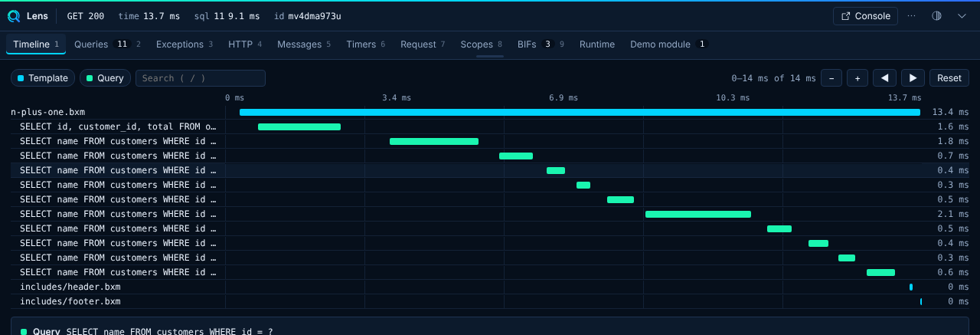This screenshot has height=335, width=980.
Task: Click the 1.8 ms query timeline bar
Action: [x=434, y=141]
